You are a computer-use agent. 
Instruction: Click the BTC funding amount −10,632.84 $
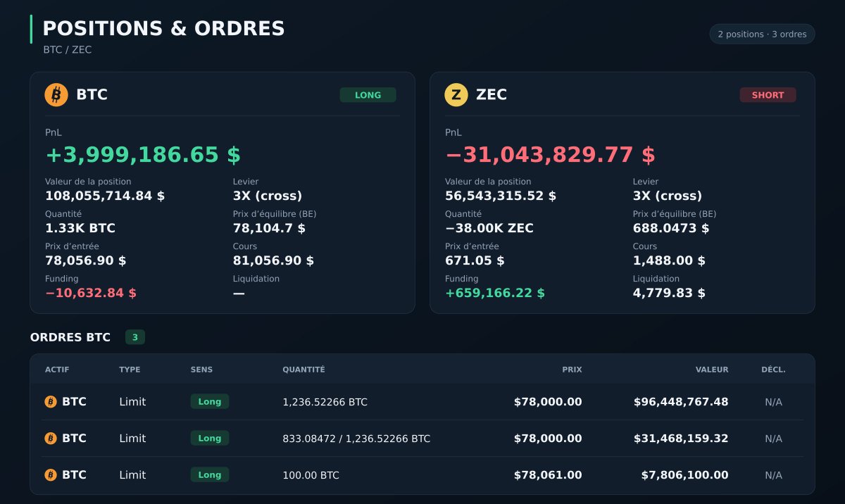click(91, 293)
